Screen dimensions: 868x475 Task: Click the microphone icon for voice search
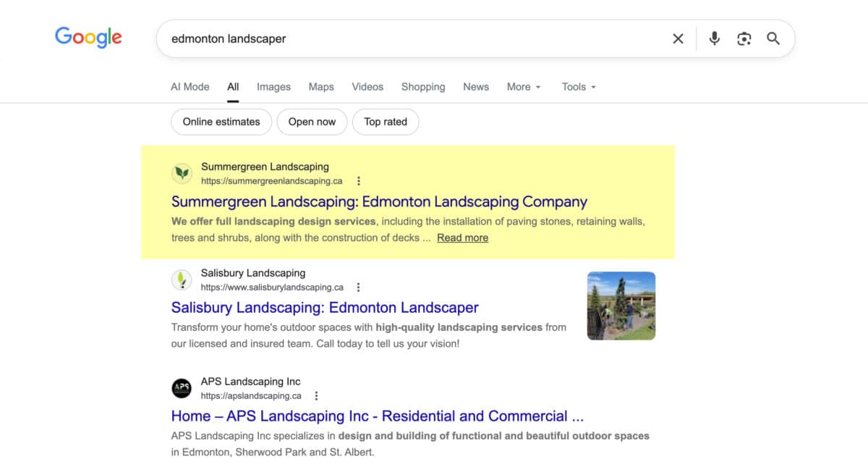(714, 38)
